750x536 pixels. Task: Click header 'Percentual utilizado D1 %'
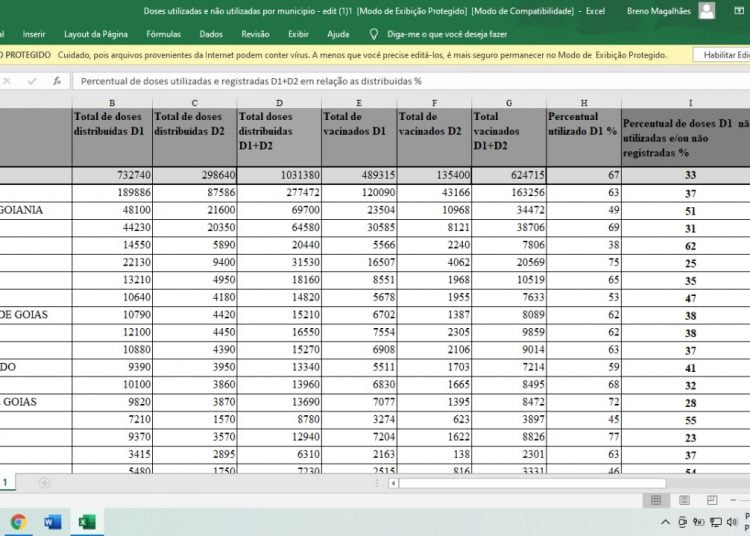coord(584,137)
